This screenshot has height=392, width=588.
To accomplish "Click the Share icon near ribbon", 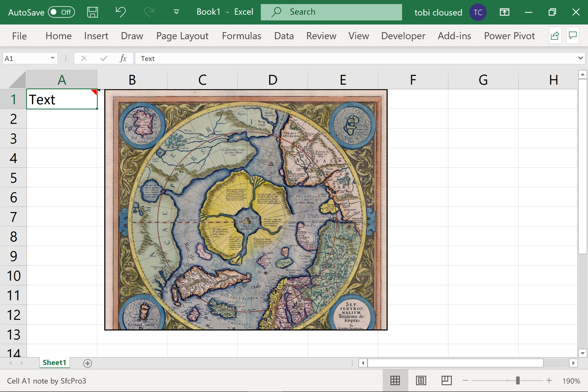I will coord(555,36).
